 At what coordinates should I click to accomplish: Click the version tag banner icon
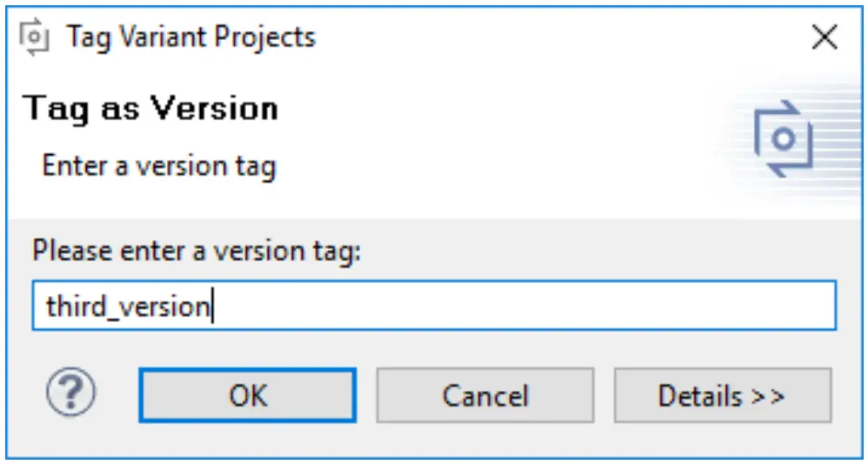point(783,139)
